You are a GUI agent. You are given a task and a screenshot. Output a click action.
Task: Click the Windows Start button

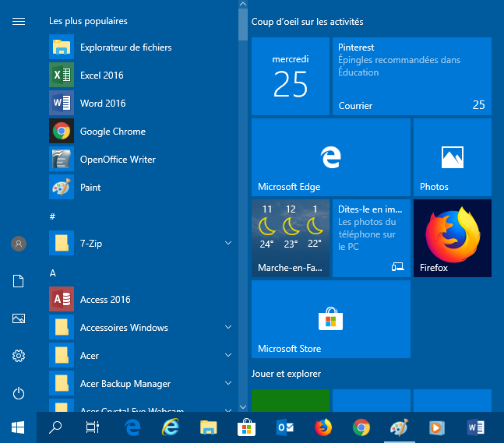[x=18, y=427]
